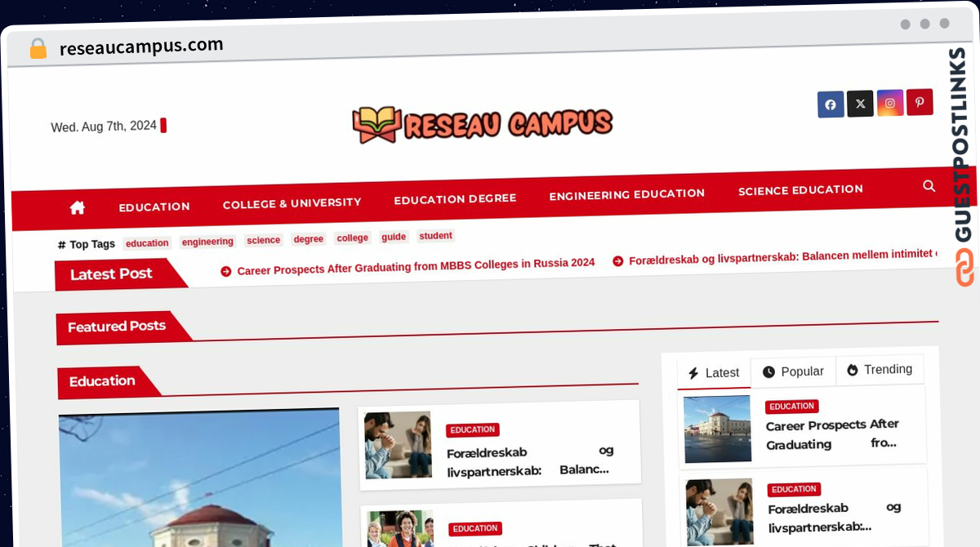Image resolution: width=980 pixels, height=547 pixels.
Task: Open Engineering Education menu item
Action: point(626,194)
